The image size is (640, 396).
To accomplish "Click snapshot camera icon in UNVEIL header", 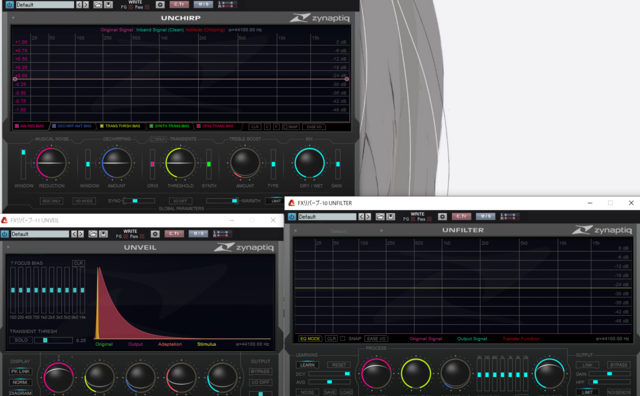I will coord(155,234).
